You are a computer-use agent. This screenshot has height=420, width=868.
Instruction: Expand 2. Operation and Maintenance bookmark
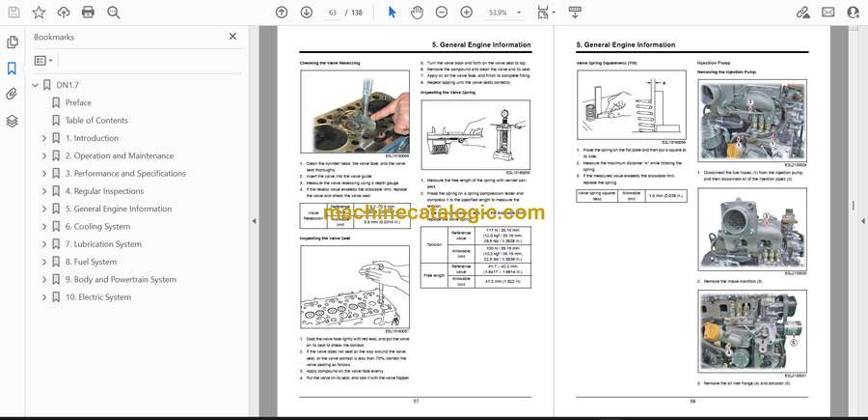44,155
